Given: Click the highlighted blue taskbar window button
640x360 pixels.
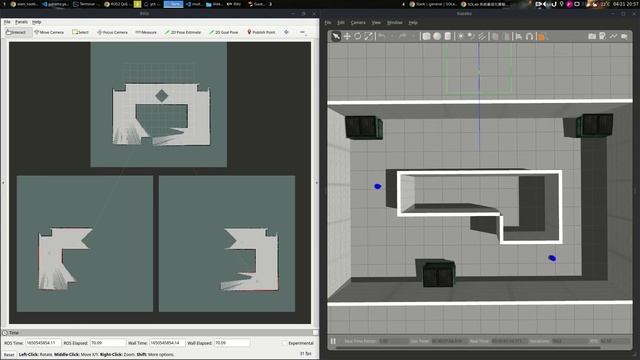Looking at the screenshot, I should (173, 4).
